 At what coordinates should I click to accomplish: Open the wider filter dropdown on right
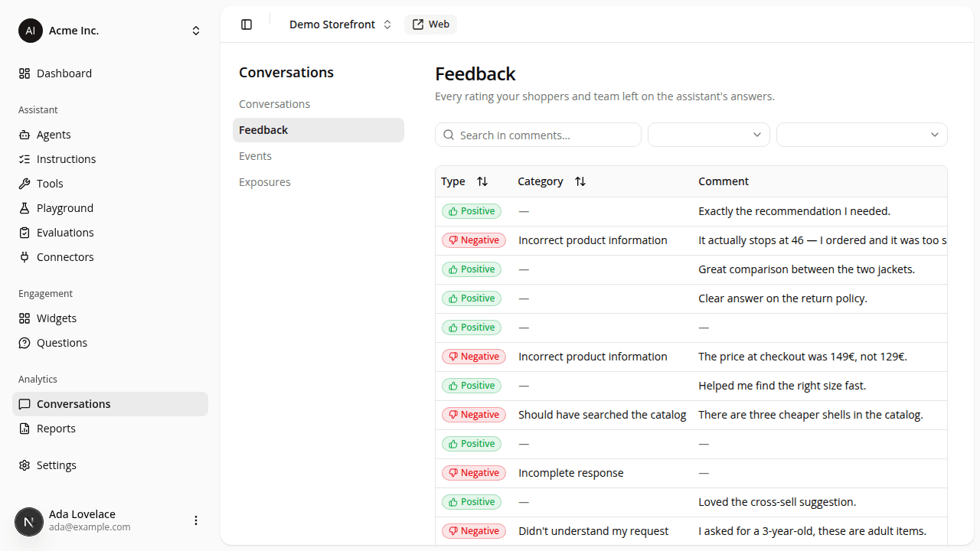coord(862,135)
